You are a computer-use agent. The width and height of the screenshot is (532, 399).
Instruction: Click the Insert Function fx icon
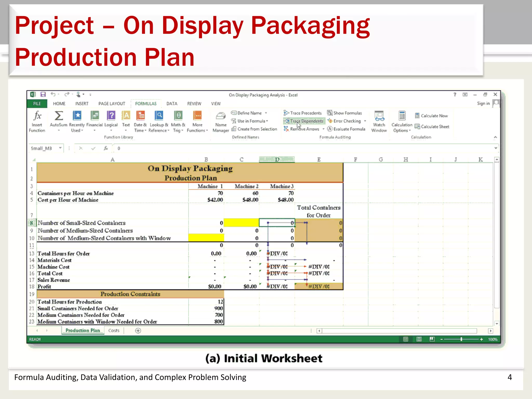tap(37, 116)
